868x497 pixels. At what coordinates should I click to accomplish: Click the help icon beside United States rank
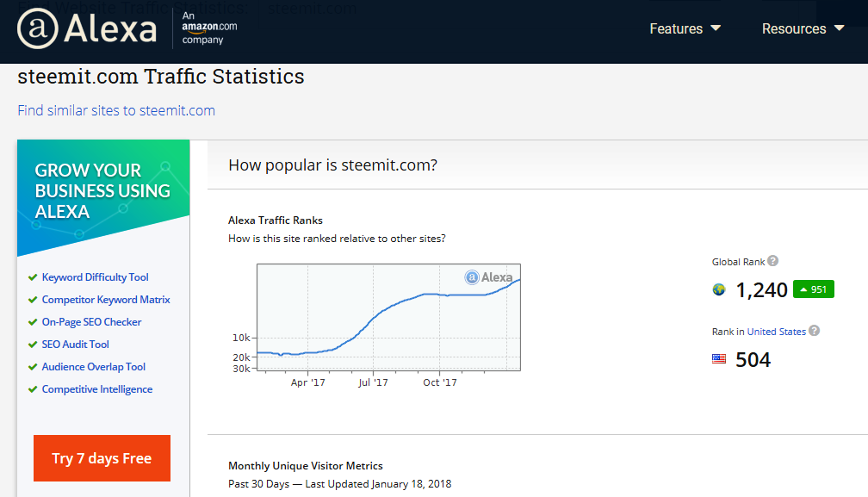[814, 331]
